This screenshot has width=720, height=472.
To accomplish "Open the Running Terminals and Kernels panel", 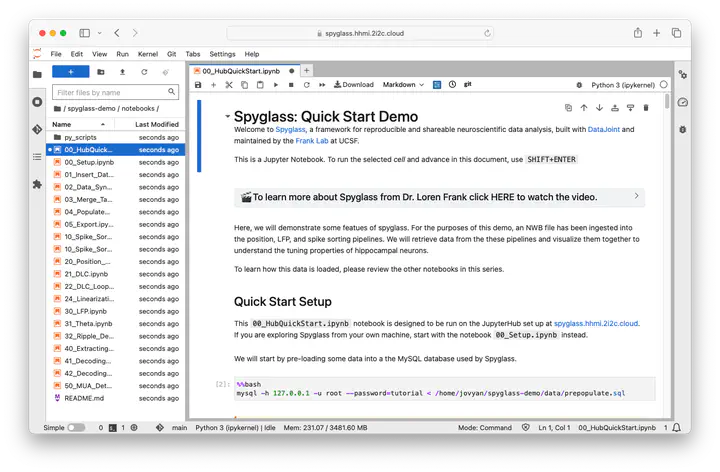I will click(x=37, y=101).
